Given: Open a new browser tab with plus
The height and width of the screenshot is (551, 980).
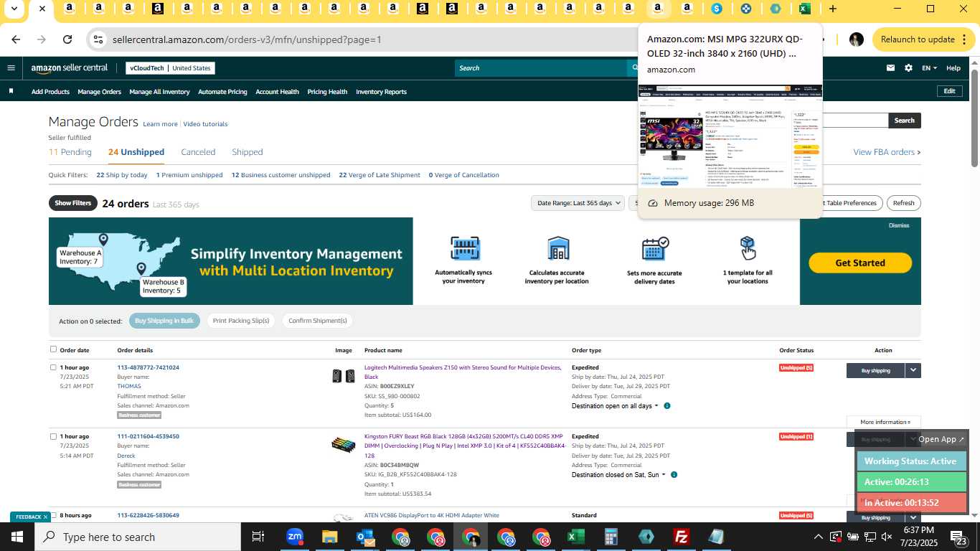Looking at the screenshot, I should (832, 9).
